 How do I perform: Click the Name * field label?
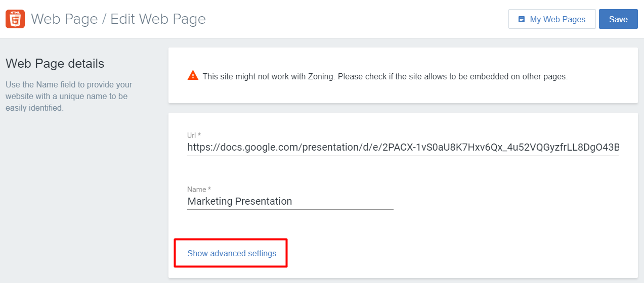pos(199,190)
